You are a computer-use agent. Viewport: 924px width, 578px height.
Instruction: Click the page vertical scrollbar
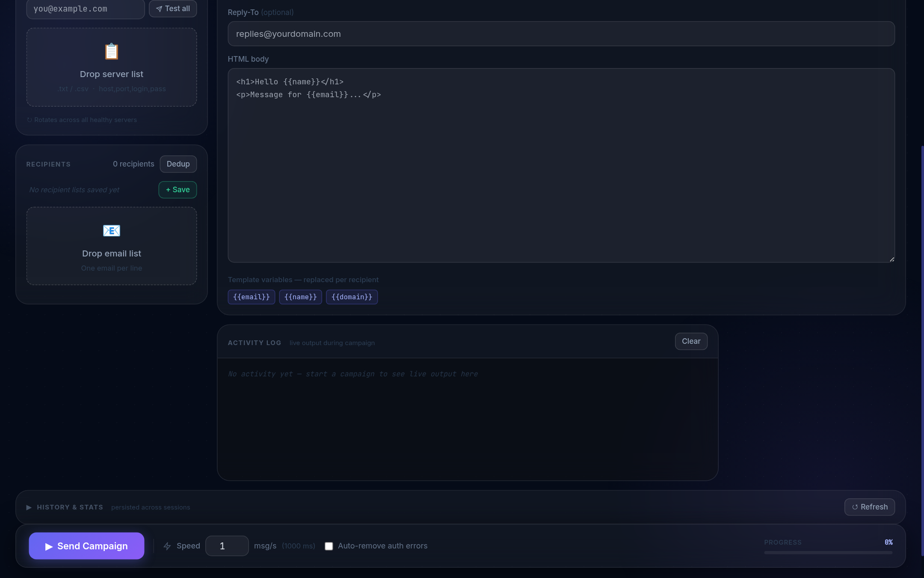(x=922, y=351)
